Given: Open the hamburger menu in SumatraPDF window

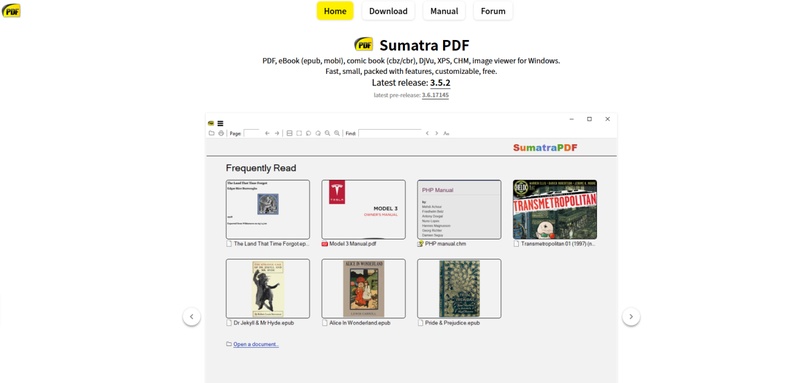Looking at the screenshot, I should pos(220,123).
